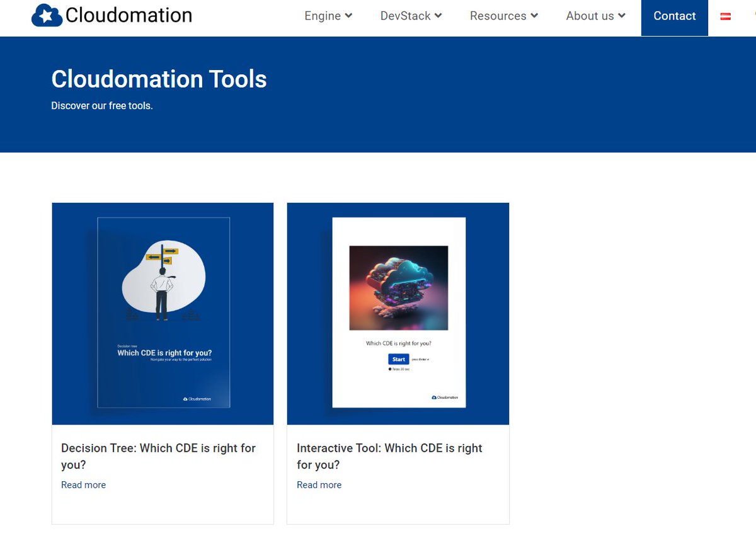Open the Decision Tree cover thumbnail
Screen dimensions: 756x560
163,314
